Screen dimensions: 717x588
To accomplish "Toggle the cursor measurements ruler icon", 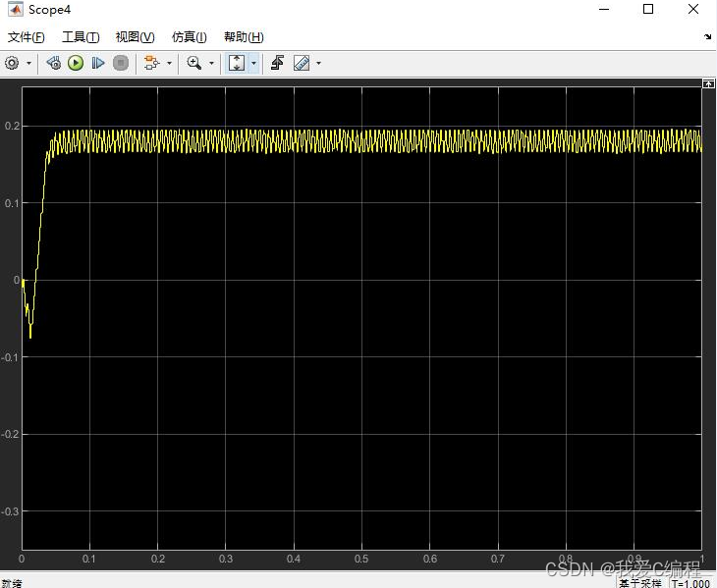I will pyautogui.click(x=301, y=63).
